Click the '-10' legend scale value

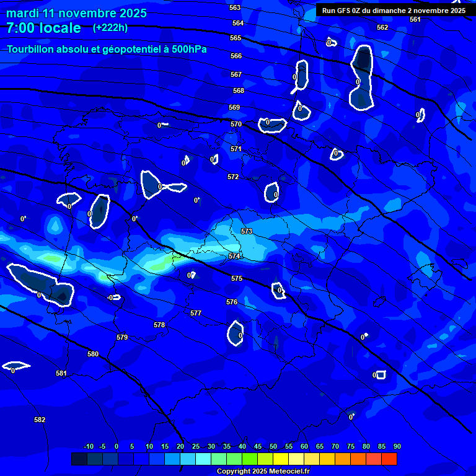click(89, 446)
